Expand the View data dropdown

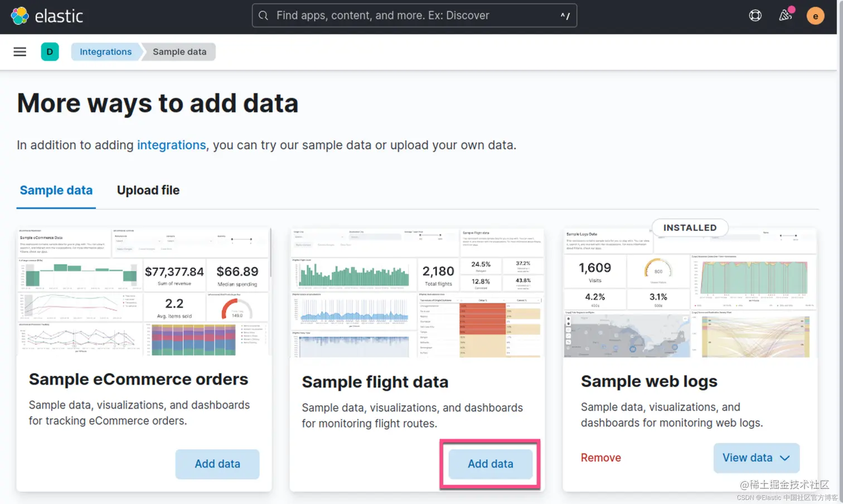coord(756,458)
